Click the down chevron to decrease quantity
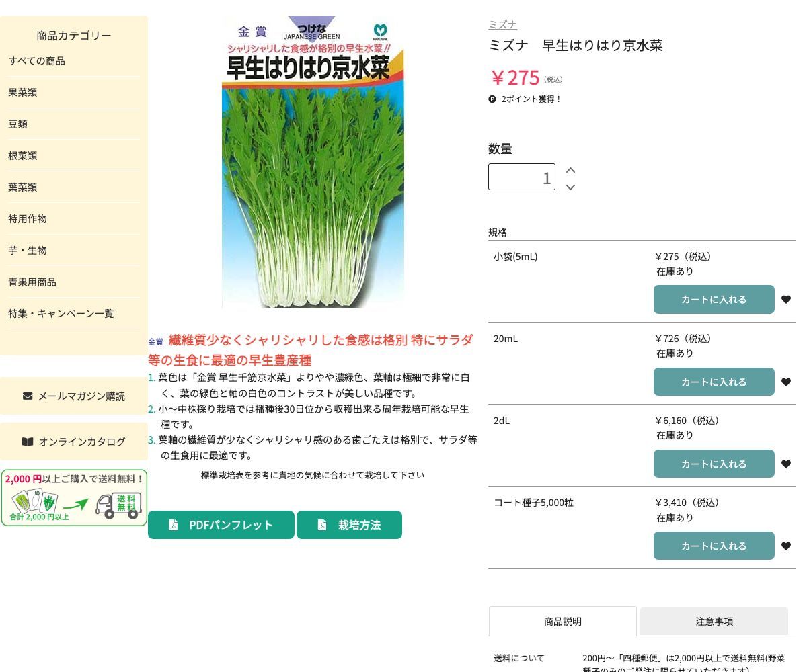 pyautogui.click(x=570, y=187)
